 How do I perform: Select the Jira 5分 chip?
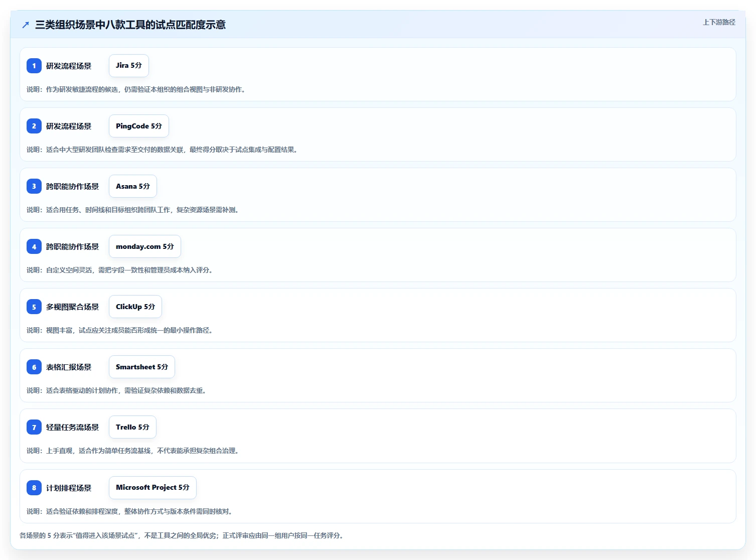tap(129, 66)
